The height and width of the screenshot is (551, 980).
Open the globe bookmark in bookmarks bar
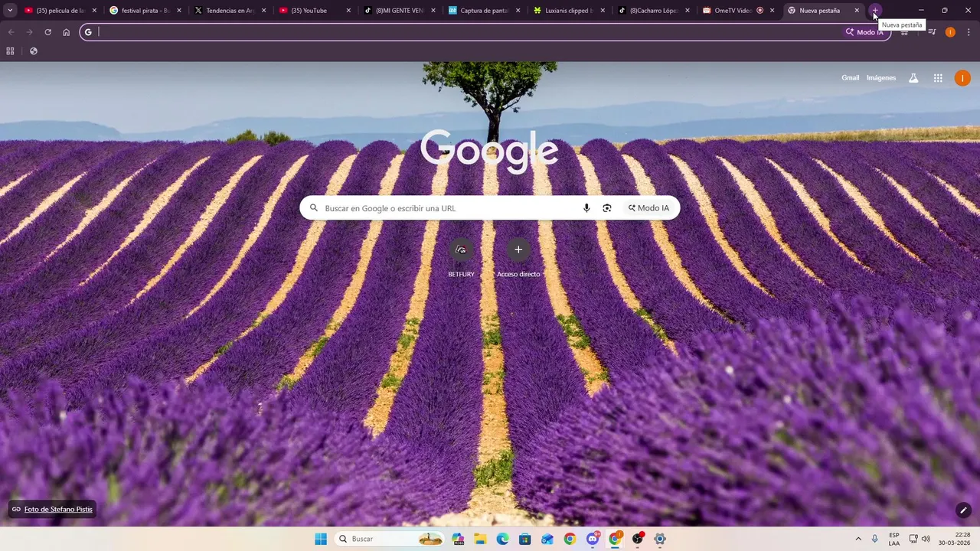34,51
